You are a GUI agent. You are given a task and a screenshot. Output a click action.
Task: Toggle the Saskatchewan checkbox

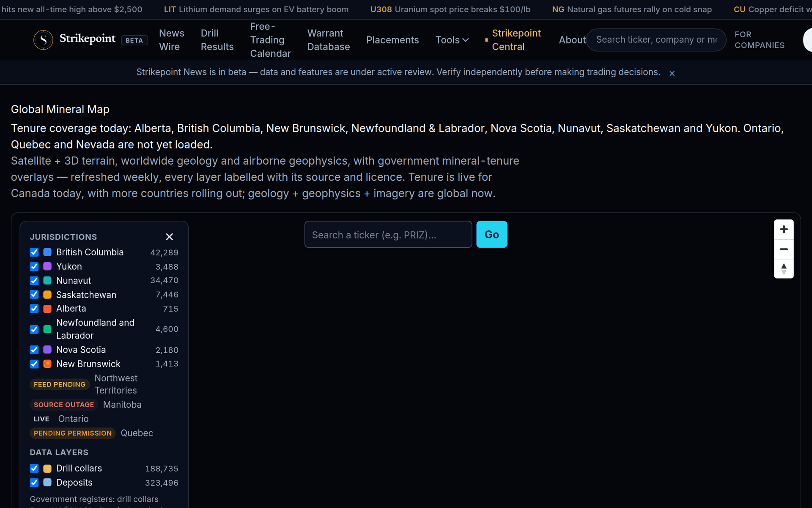pos(34,295)
